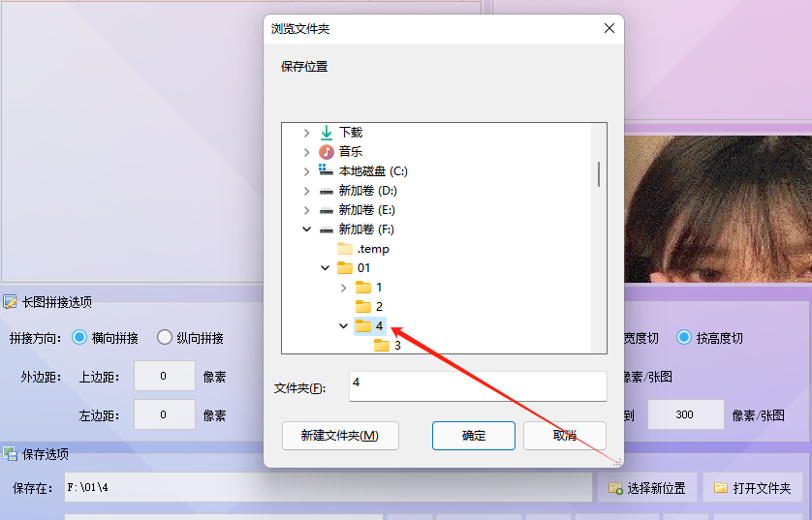Confirm with the 确定 button
The width and height of the screenshot is (812, 520).
pyautogui.click(x=473, y=436)
